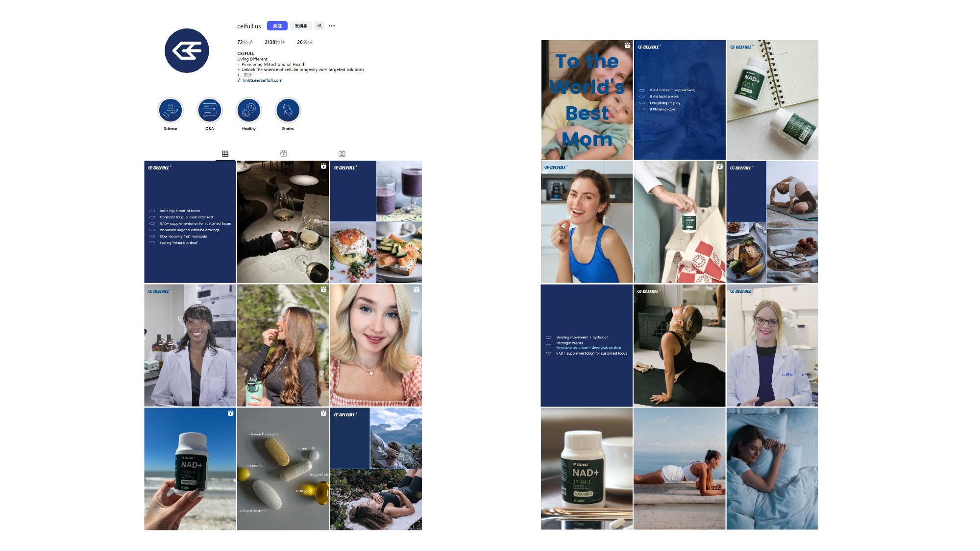Click the Celfull profile logo avatar
Viewport: 980px width, 551px height.
tap(187, 50)
